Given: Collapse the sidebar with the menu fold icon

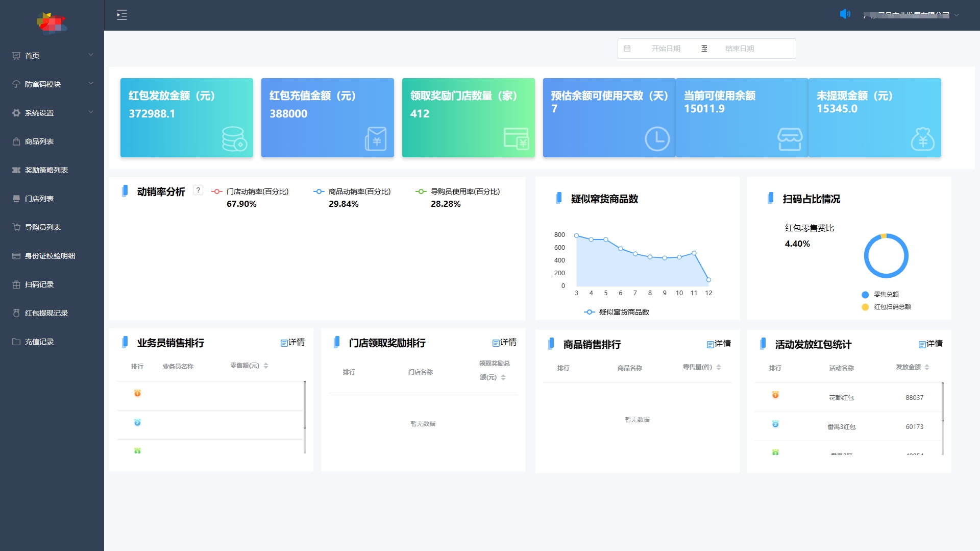Looking at the screenshot, I should [122, 15].
